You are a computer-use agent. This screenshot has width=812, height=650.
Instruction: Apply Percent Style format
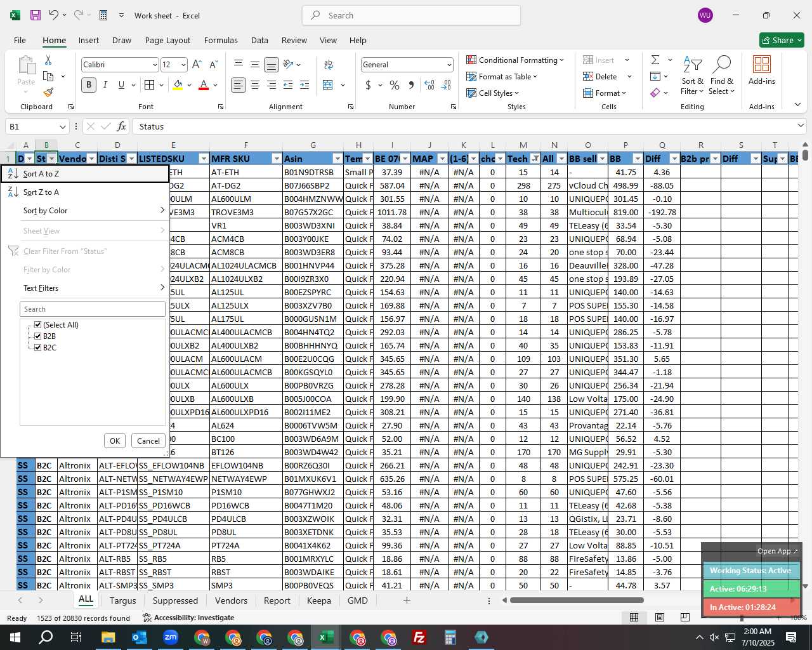[395, 85]
